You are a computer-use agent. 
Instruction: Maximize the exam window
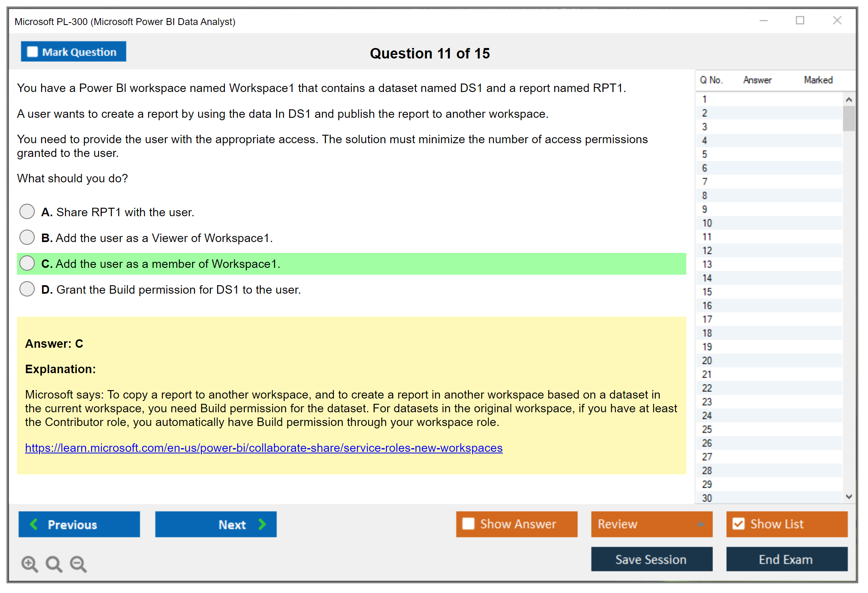[800, 21]
